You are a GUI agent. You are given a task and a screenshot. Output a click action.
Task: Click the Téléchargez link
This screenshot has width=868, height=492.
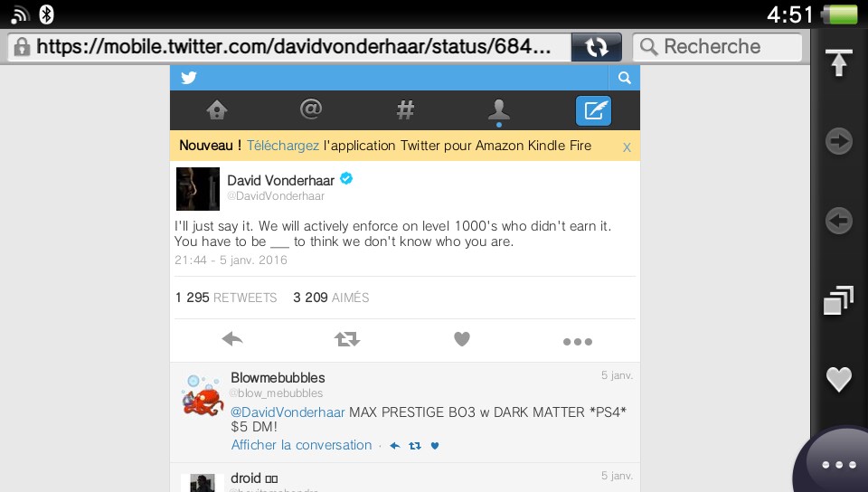click(283, 146)
